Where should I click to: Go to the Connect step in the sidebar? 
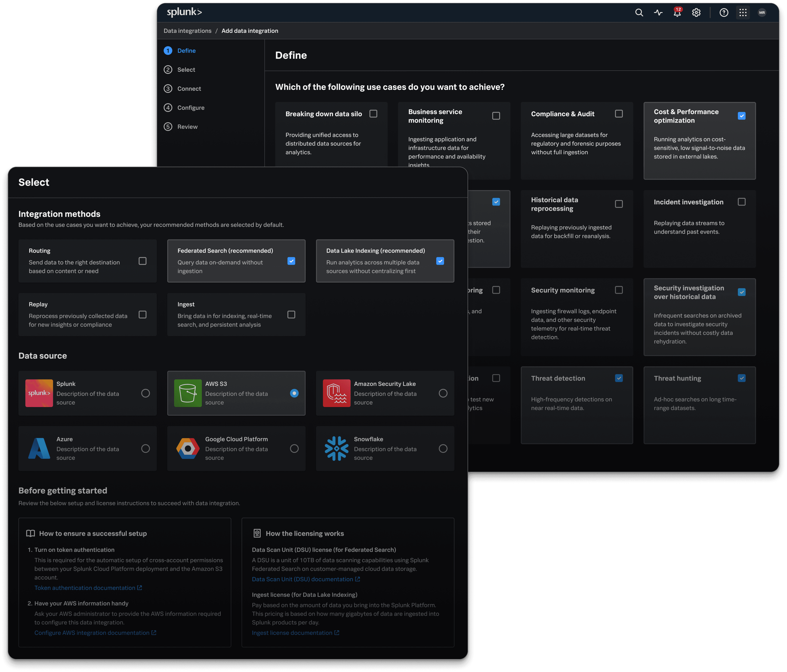pos(189,89)
